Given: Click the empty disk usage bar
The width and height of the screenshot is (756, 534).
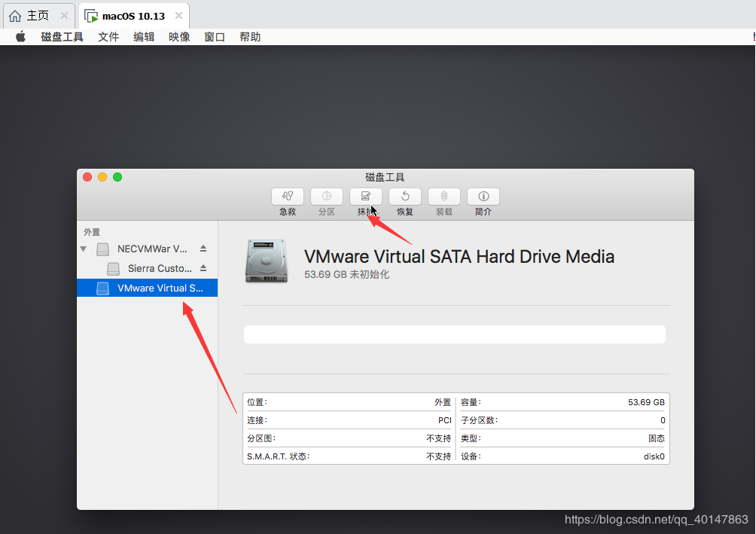Looking at the screenshot, I should pos(454,334).
